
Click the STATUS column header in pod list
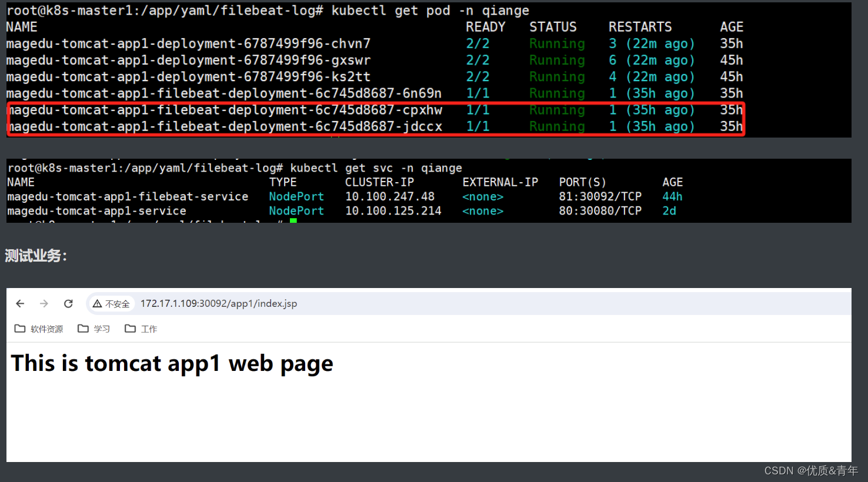pos(553,27)
